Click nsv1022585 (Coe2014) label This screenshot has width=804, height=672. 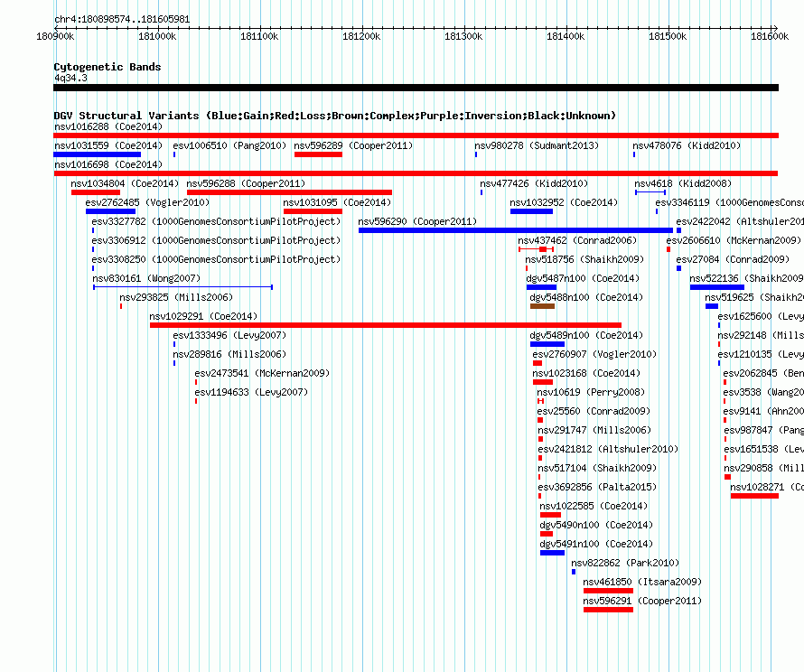point(594,506)
